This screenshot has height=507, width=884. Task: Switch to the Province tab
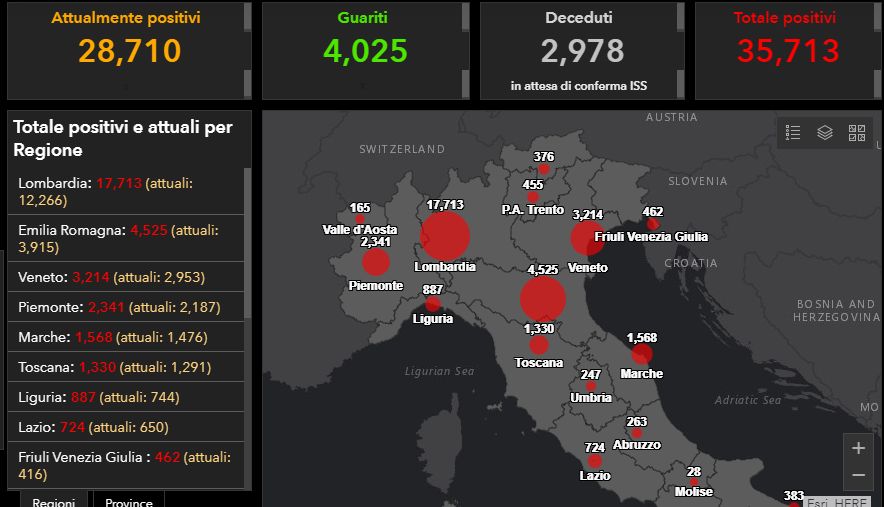click(129, 501)
